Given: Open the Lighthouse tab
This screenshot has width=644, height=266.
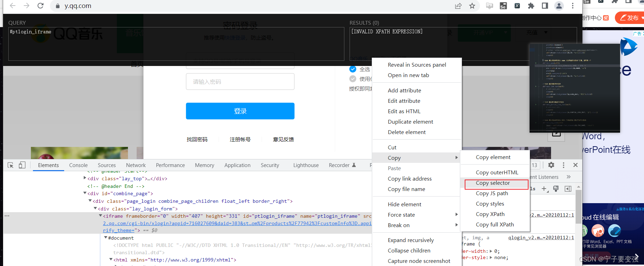Looking at the screenshot, I should click(306, 165).
